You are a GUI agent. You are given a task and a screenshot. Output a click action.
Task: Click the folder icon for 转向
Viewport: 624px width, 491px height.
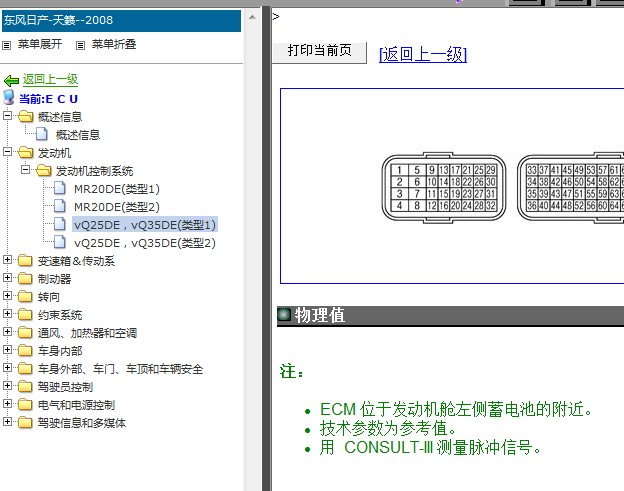pyautogui.click(x=25, y=296)
